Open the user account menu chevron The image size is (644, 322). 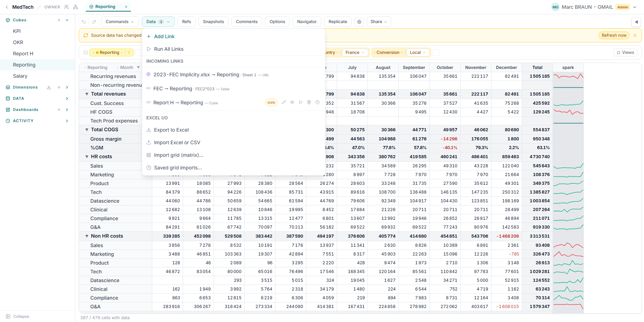pos(635,7)
